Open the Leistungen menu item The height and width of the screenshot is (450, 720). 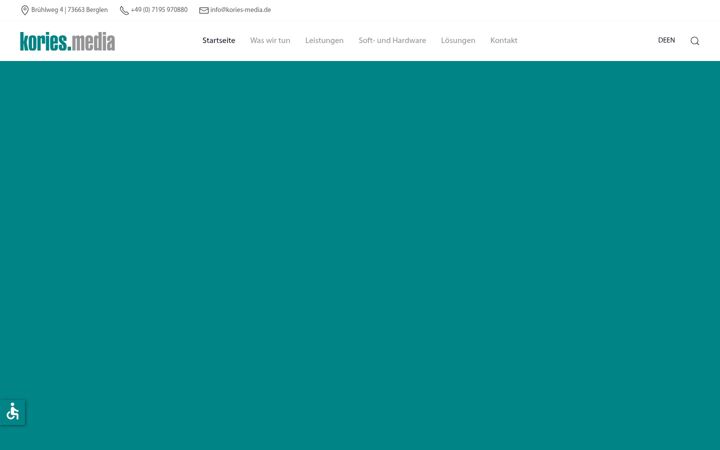pyautogui.click(x=324, y=40)
